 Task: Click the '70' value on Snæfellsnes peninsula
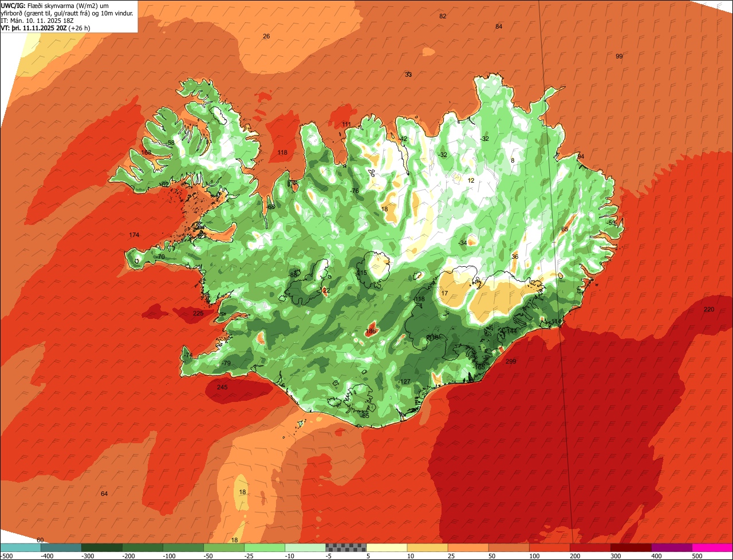click(x=161, y=257)
